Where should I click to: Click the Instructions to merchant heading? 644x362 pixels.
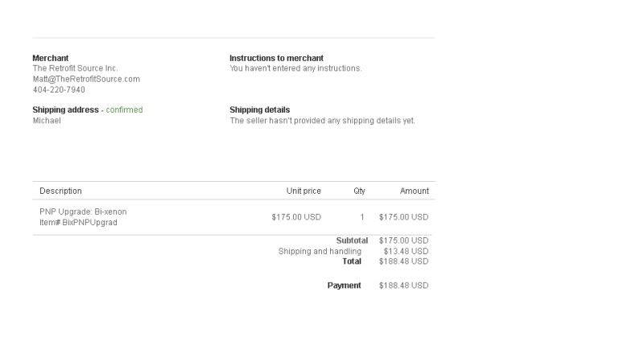tap(276, 58)
